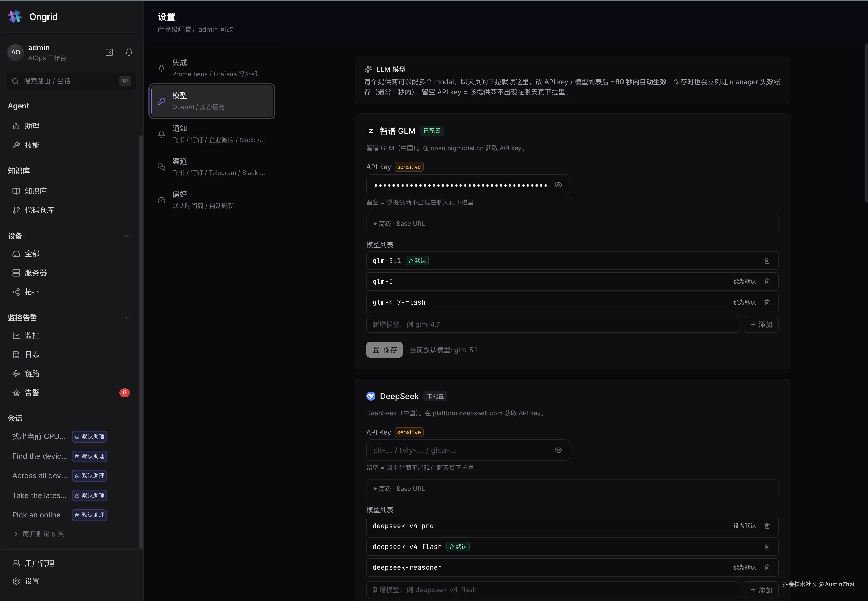Viewport: 868px width, 601px height.
Task: Open conversation Across all dev...
Action: 40,476
